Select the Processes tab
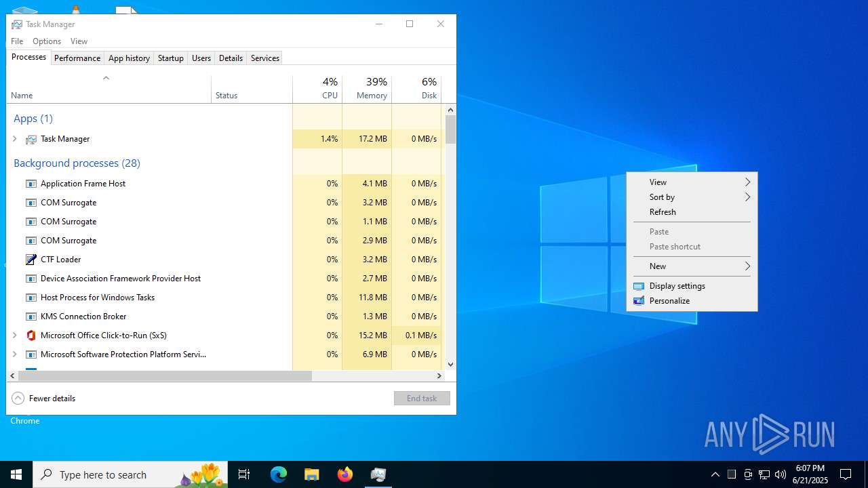 [x=28, y=57]
